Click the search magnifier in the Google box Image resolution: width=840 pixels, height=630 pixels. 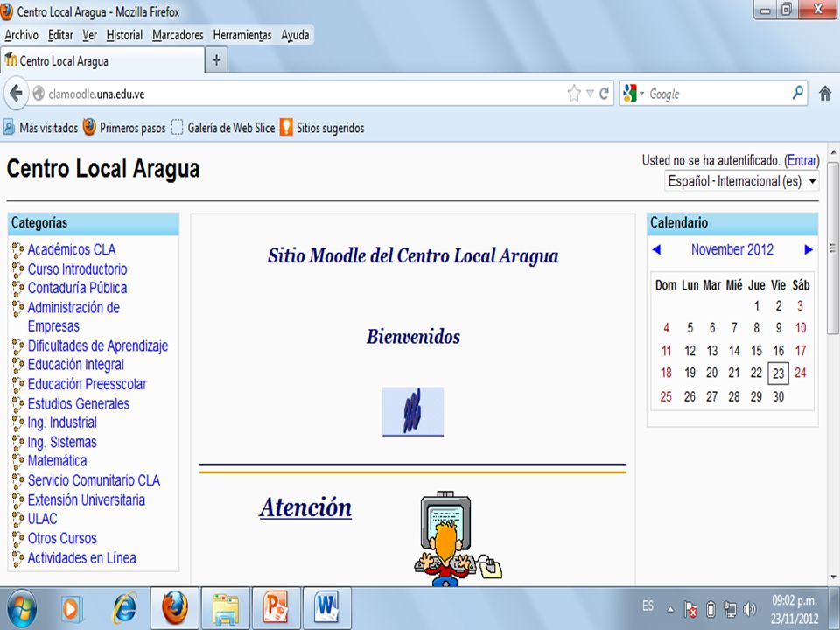[798, 93]
